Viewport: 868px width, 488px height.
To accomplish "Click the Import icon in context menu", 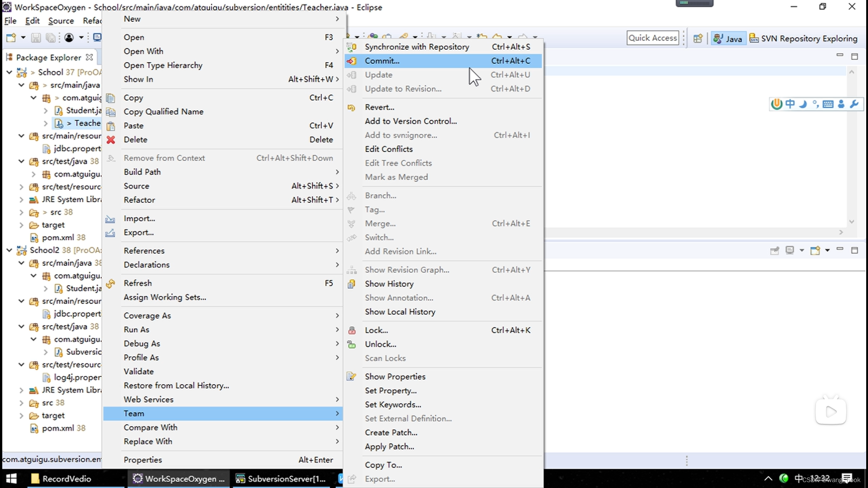I will (110, 219).
